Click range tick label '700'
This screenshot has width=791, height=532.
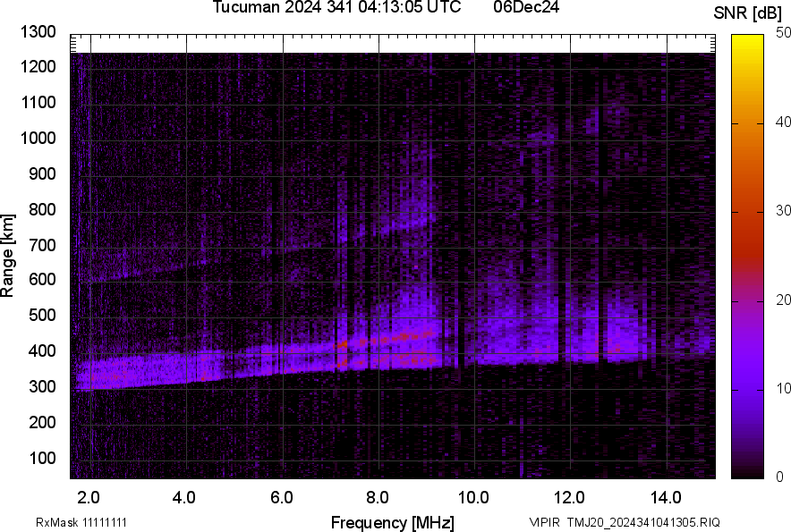(x=42, y=245)
